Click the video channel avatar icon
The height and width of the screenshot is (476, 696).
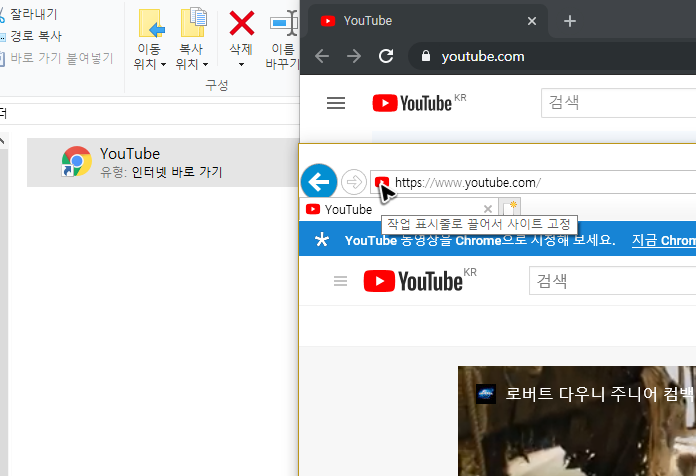click(486, 394)
